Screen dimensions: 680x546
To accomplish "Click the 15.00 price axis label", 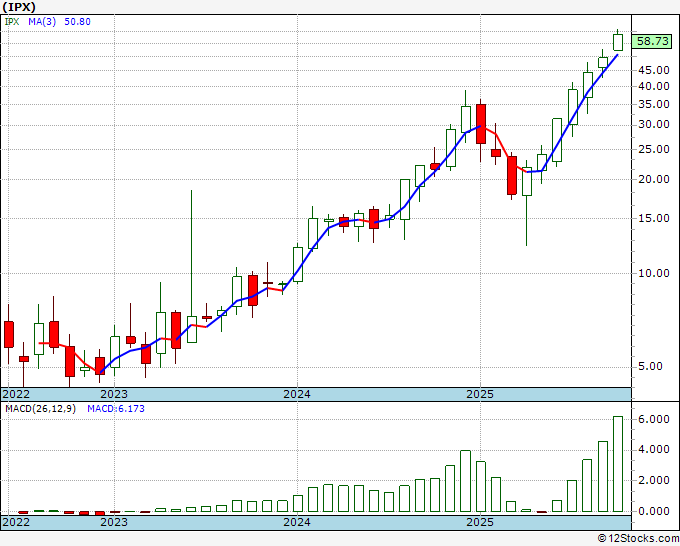I will 654,218.
